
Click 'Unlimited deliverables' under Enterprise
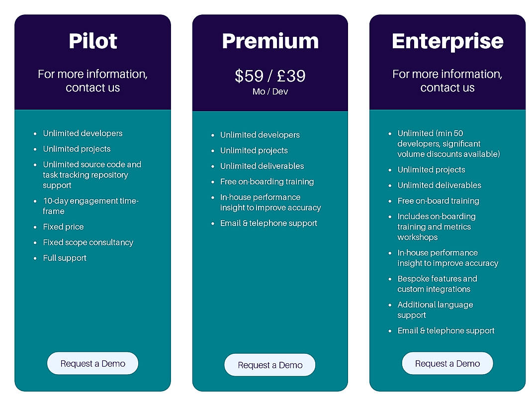(439, 185)
